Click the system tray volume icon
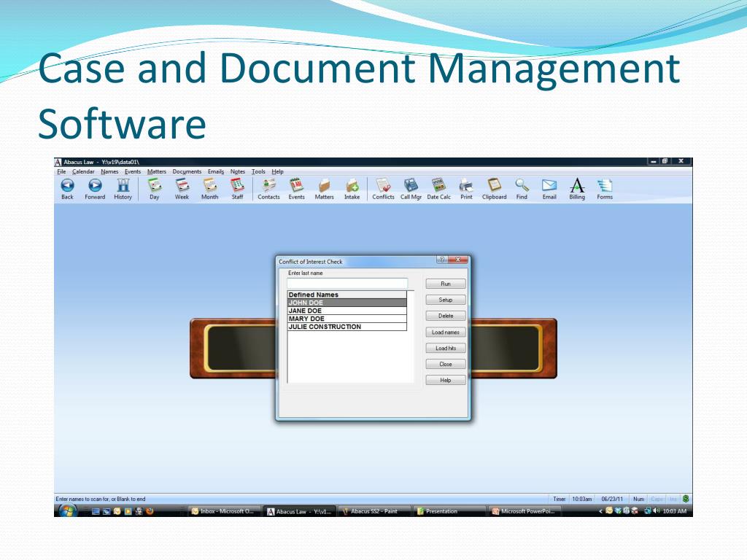The height and width of the screenshot is (560, 747). 657,511
